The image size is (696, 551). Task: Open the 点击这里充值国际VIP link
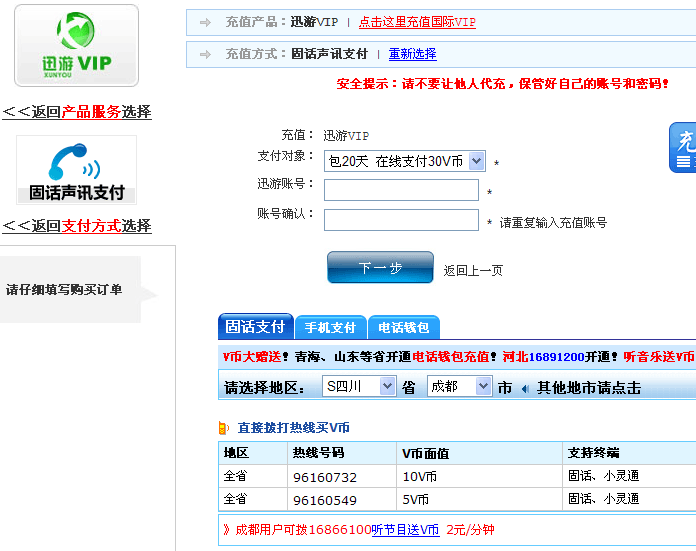coord(417,22)
